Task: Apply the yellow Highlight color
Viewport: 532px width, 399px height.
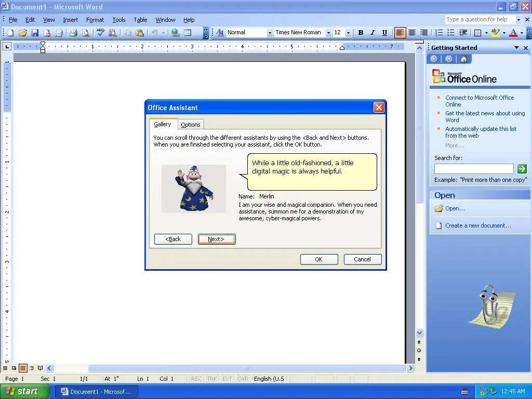Action: 495,33
